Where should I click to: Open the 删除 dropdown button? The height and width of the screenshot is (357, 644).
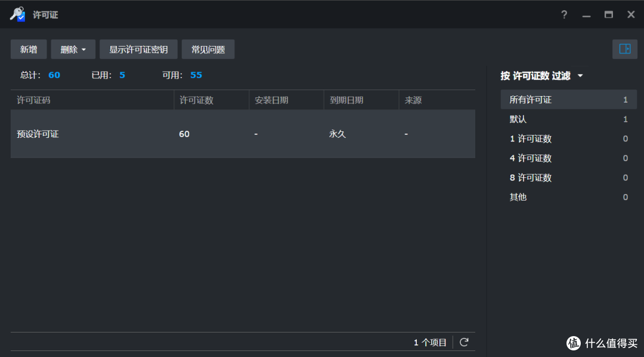(73, 50)
